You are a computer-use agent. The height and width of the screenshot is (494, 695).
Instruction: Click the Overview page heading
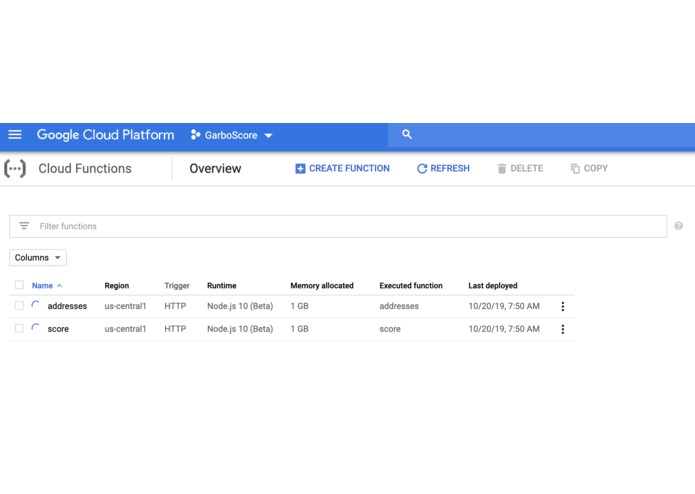[215, 168]
